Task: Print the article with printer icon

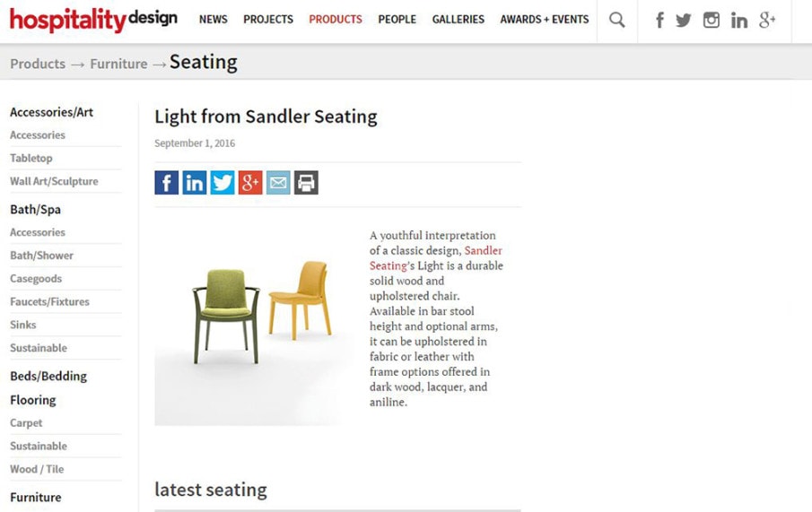Action: coord(306,183)
